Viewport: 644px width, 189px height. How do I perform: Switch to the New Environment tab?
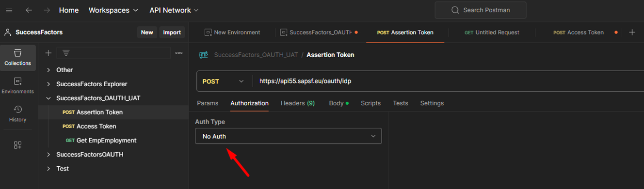coord(232,32)
